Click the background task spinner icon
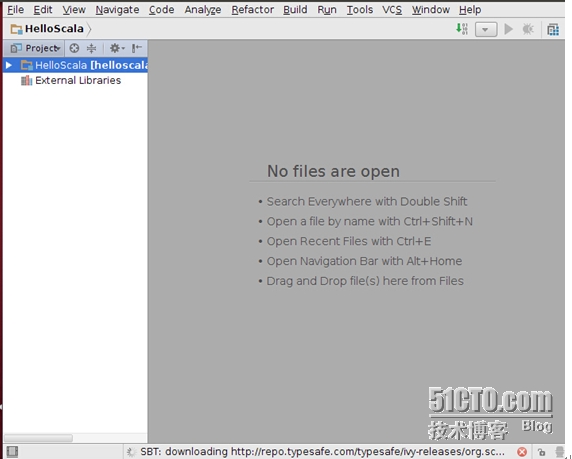Screen dimensions: 572x459 click(x=131, y=452)
